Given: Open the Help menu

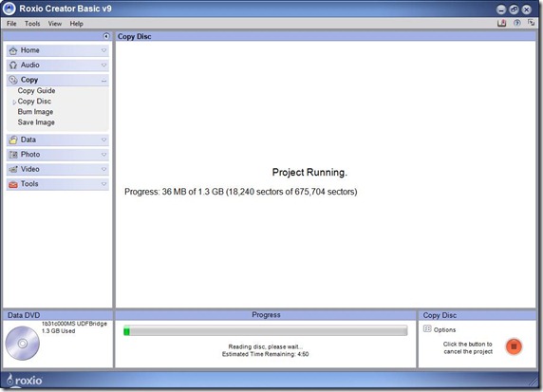Looking at the screenshot, I should [x=77, y=24].
